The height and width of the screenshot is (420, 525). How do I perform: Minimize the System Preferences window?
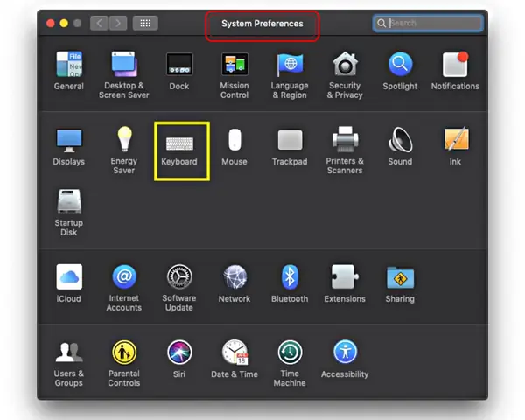pos(64,23)
